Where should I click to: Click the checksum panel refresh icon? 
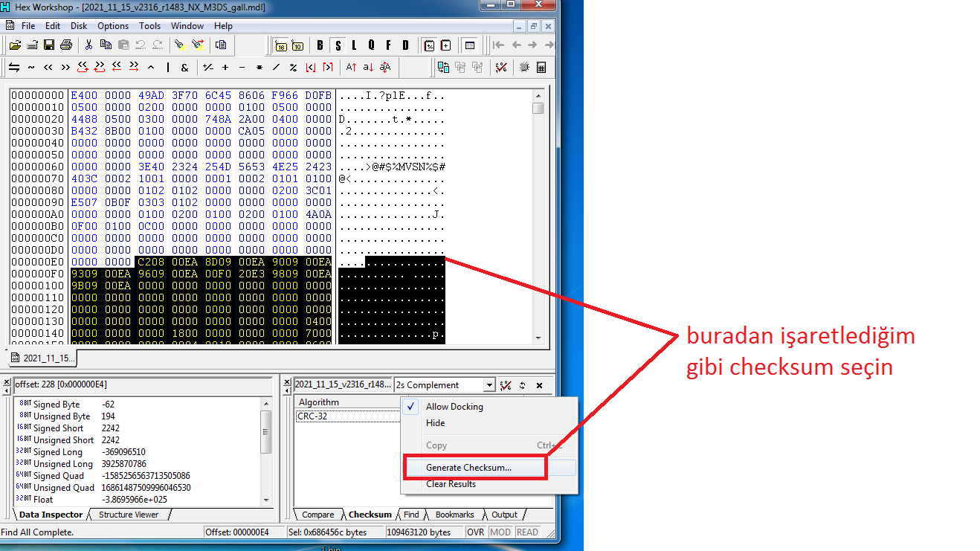point(523,385)
